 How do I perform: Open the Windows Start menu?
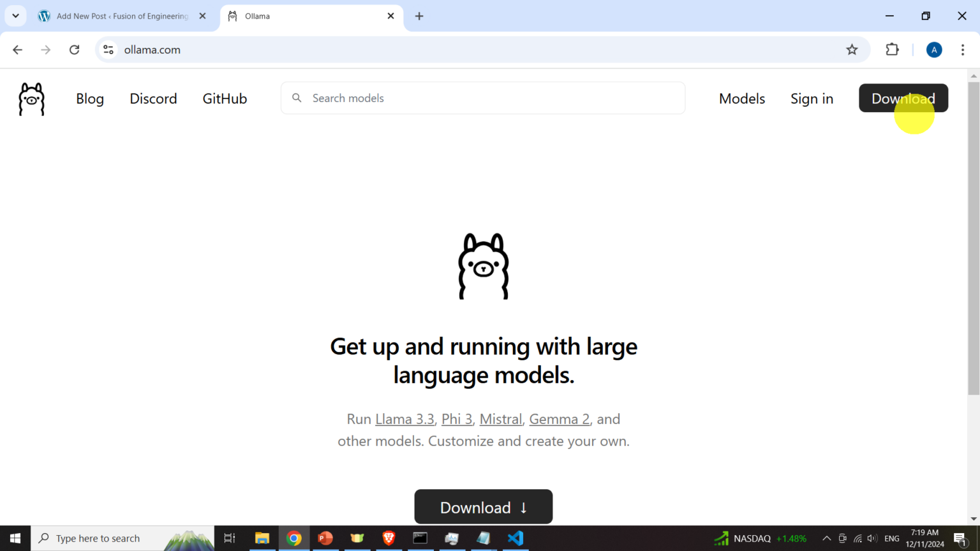[15, 538]
